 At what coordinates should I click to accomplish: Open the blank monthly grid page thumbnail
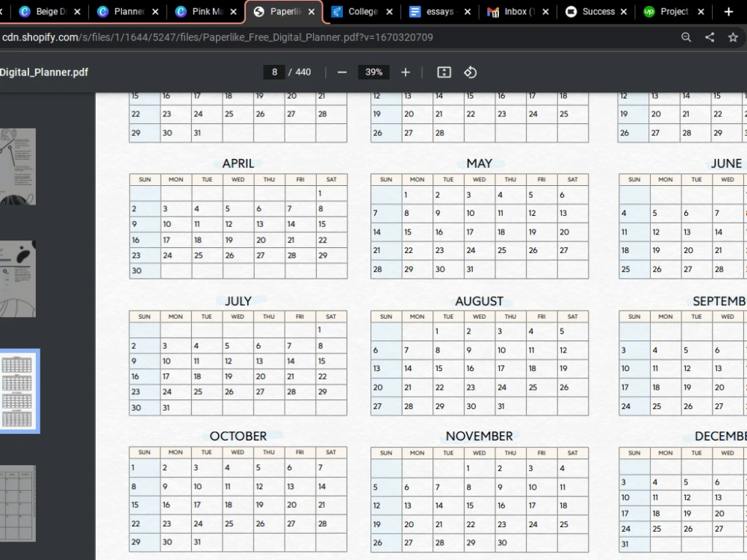tap(18, 503)
